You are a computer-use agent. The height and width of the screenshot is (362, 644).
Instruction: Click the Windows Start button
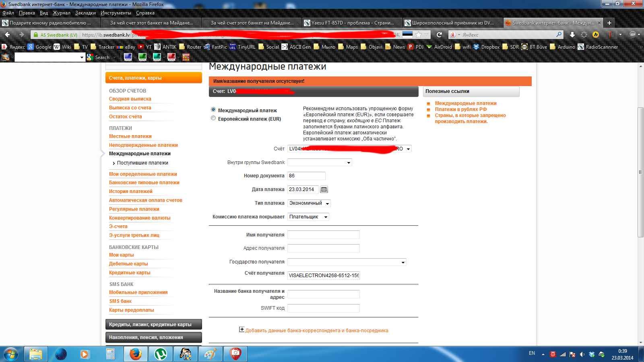tap(10, 354)
